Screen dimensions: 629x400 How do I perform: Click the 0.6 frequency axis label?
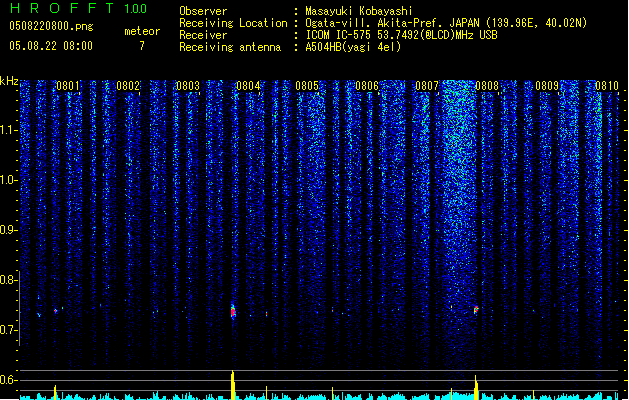(8, 380)
